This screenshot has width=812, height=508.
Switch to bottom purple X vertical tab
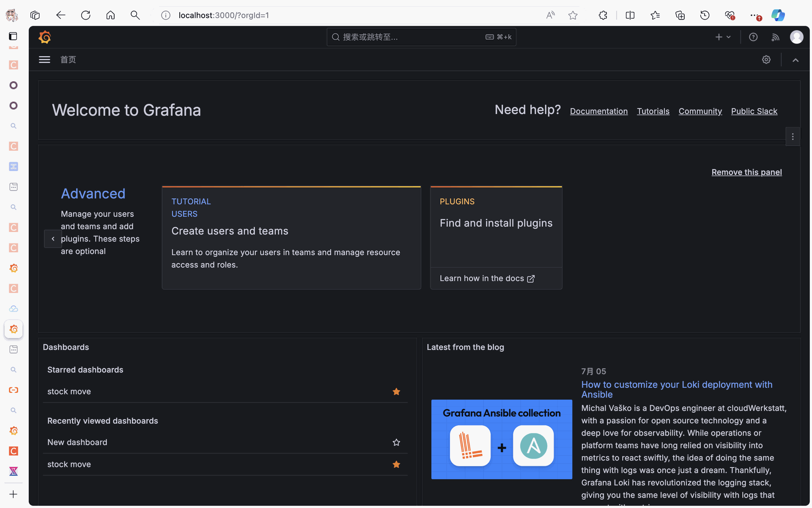pos(14,471)
